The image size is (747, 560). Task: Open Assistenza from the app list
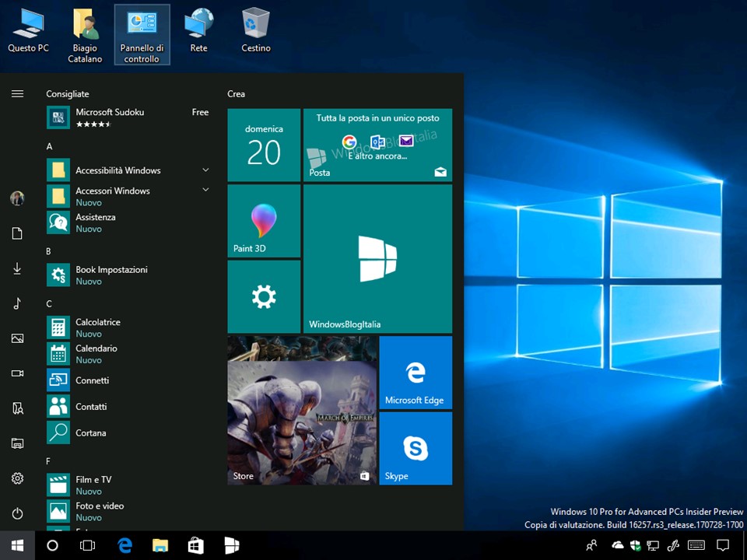tap(128, 222)
